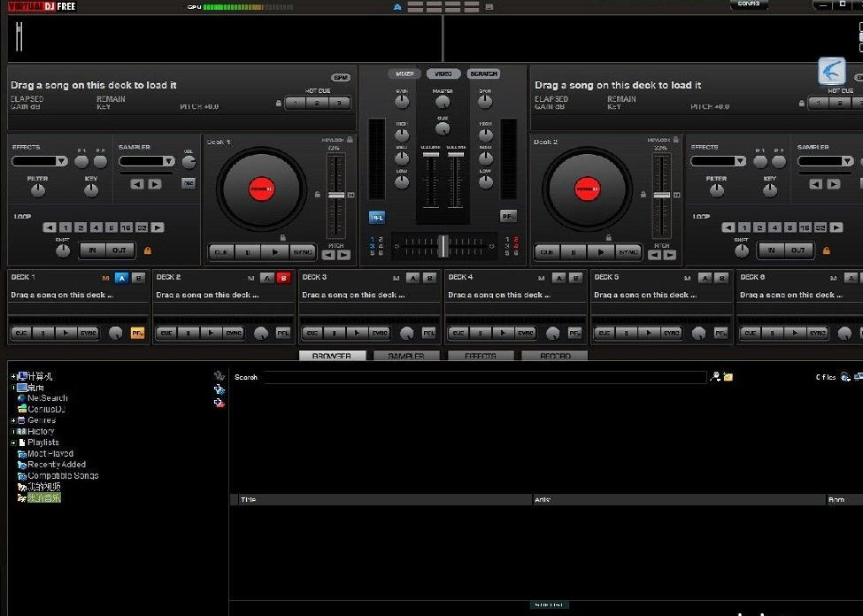Click the yellow folder icon beside the search field

[728, 377]
